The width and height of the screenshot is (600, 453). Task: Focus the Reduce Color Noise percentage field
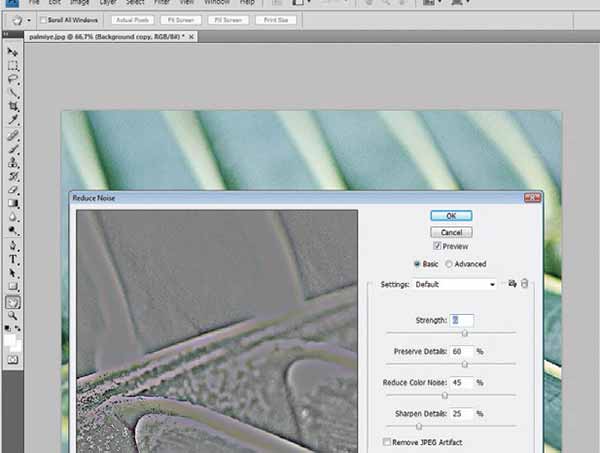click(462, 382)
